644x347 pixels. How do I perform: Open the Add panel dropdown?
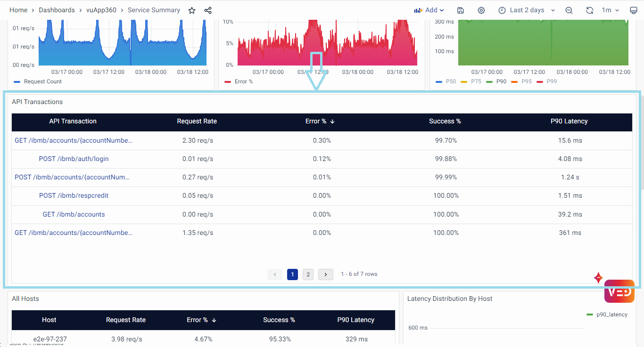[429, 10]
